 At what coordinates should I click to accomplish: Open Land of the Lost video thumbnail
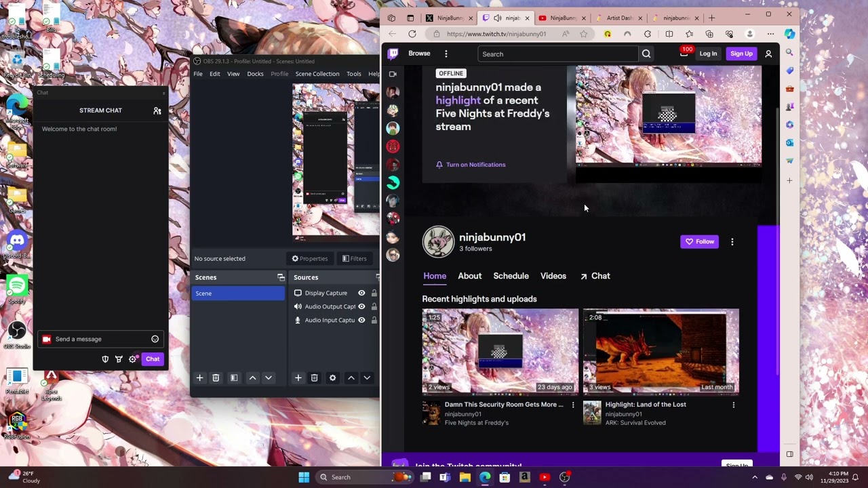661,351
